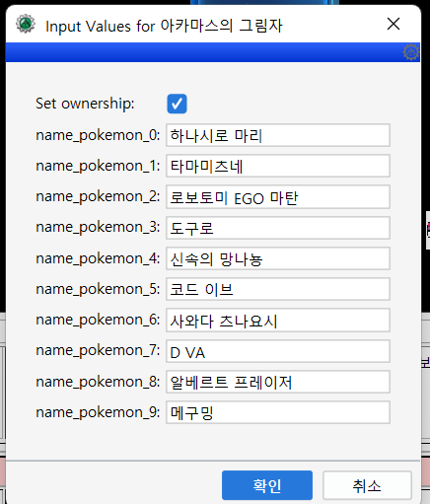
Task: Click the name_pokemon_1 label
Action: coord(98,166)
